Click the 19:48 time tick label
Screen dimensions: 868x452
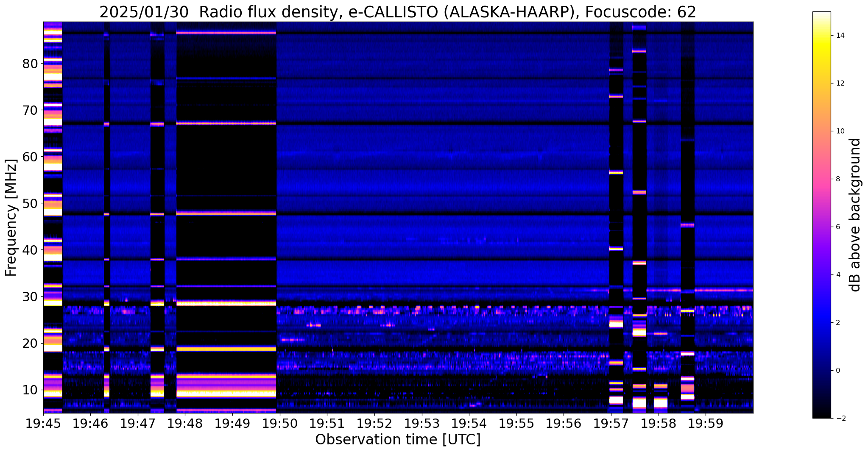pos(185,423)
